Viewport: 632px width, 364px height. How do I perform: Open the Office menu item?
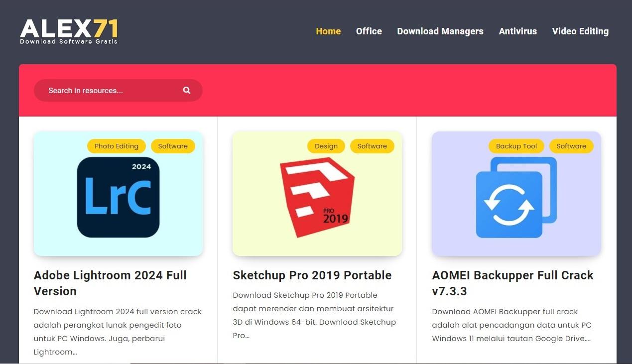(369, 31)
